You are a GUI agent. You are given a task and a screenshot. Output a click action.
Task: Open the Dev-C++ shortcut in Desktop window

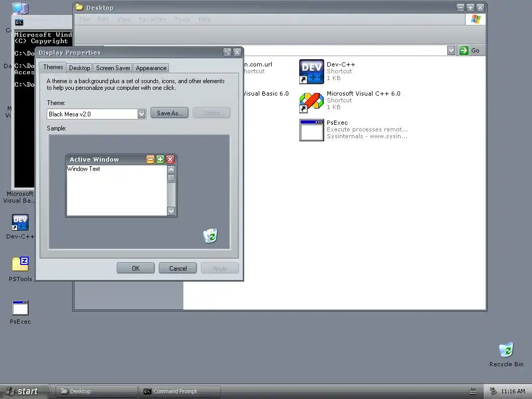(x=312, y=72)
